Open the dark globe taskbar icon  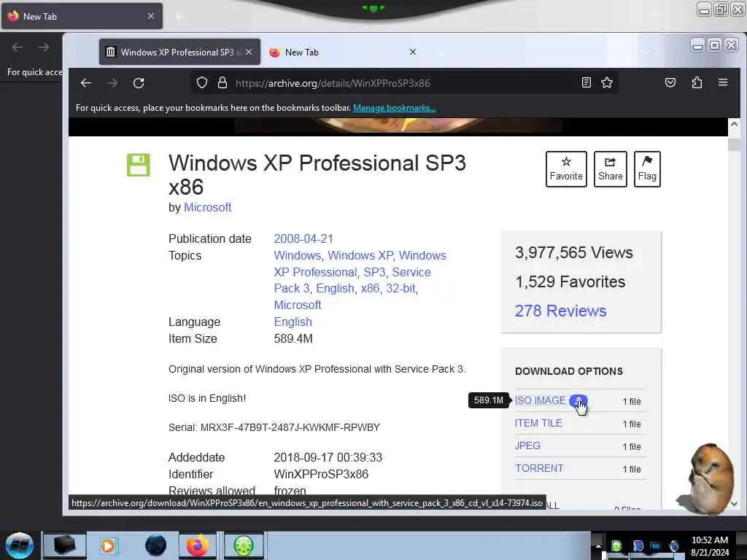tap(156, 545)
